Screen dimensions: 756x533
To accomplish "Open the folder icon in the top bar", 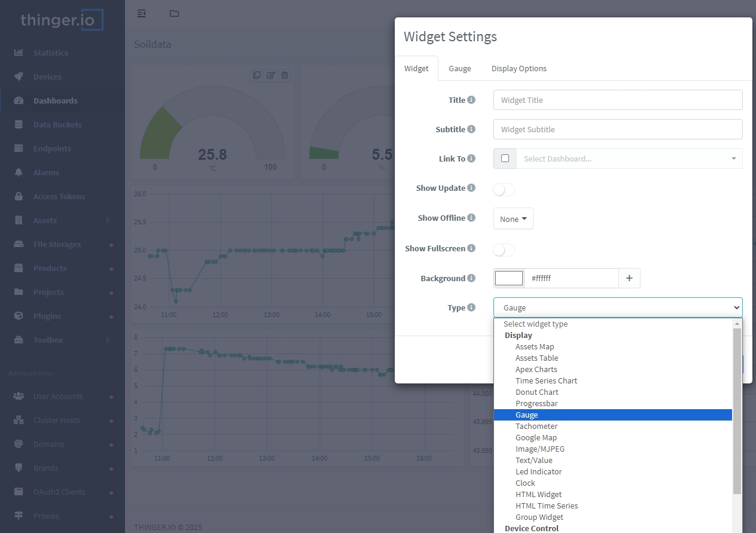I will pyautogui.click(x=174, y=13).
